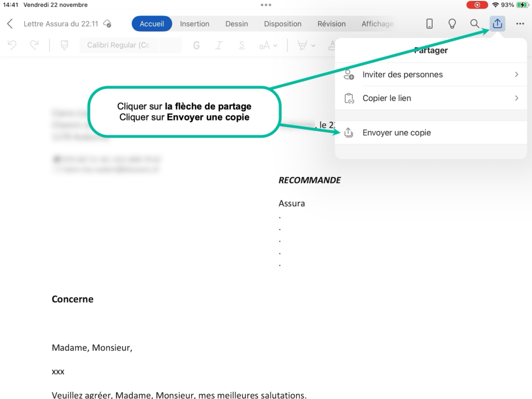Toggle bold formatting
The image size is (532, 399).
196,45
